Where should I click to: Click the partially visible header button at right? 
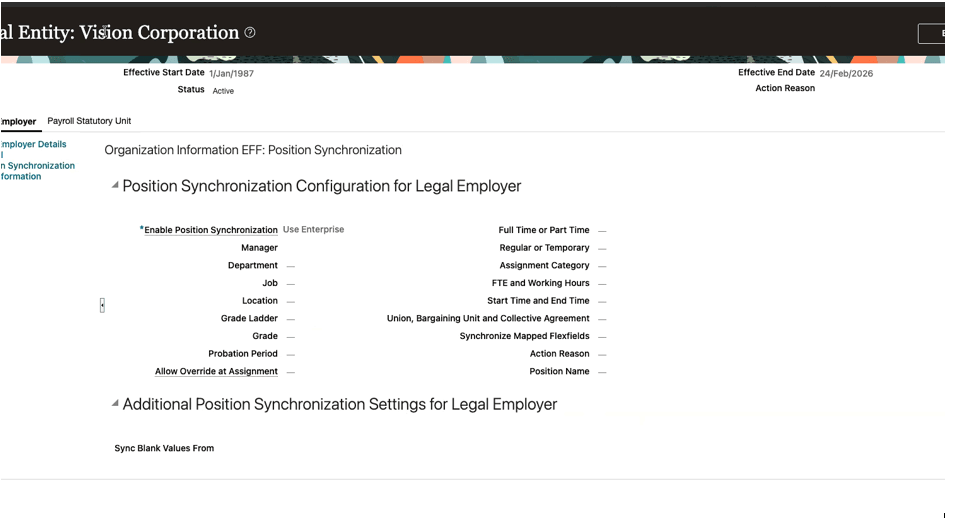[x=932, y=33]
